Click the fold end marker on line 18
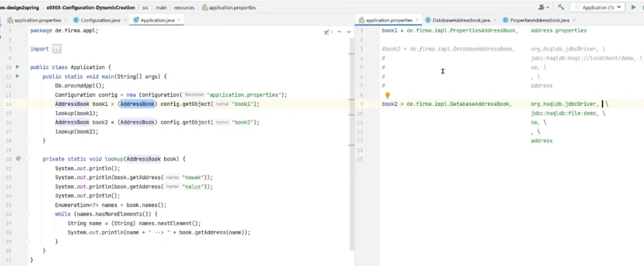Viewport: 644px width, 266px height. pyautogui.click(x=27, y=140)
